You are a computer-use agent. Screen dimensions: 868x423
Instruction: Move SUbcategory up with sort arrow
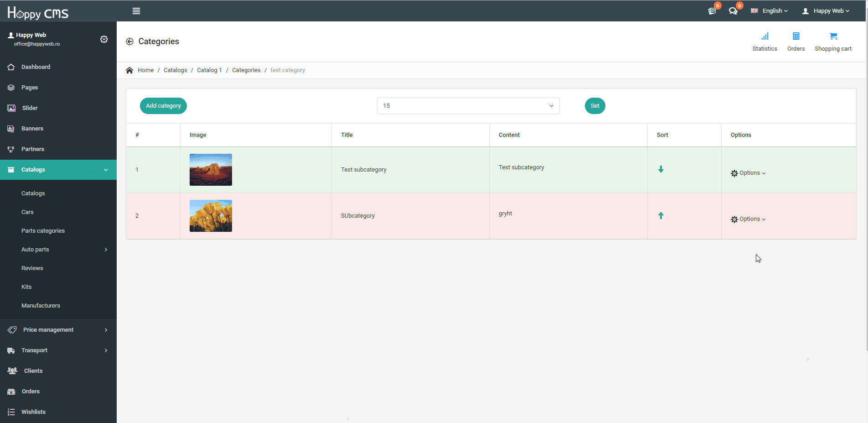pos(661,215)
